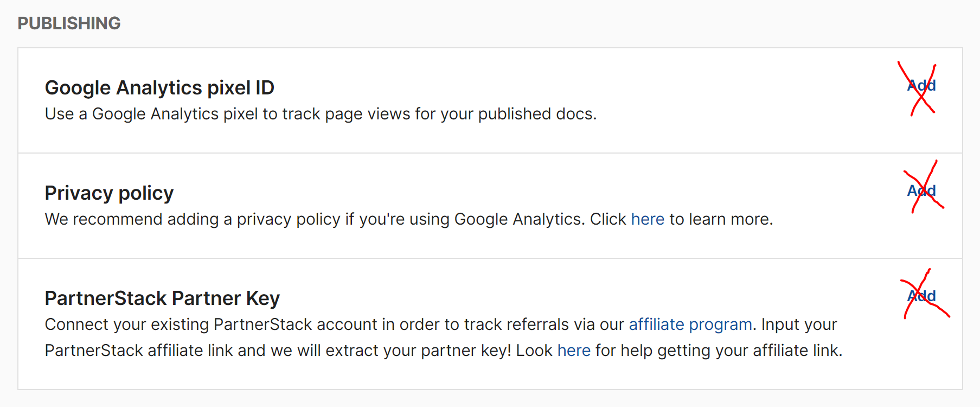Image resolution: width=980 pixels, height=407 pixels.
Task: Open "here" link for affiliate link help
Action: tap(574, 351)
